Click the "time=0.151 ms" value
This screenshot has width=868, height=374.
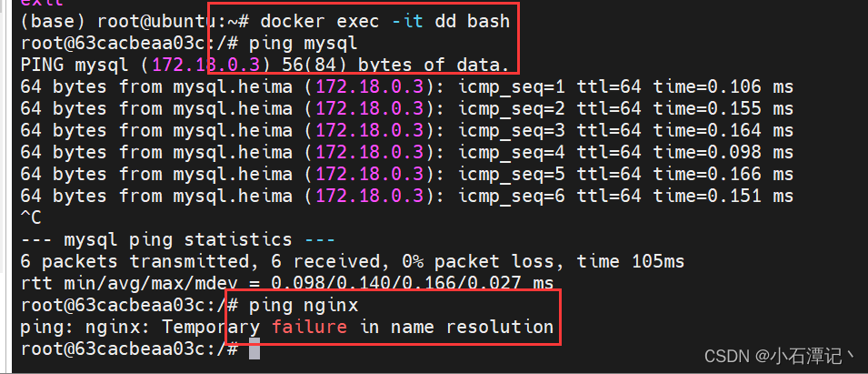click(x=723, y=196)
